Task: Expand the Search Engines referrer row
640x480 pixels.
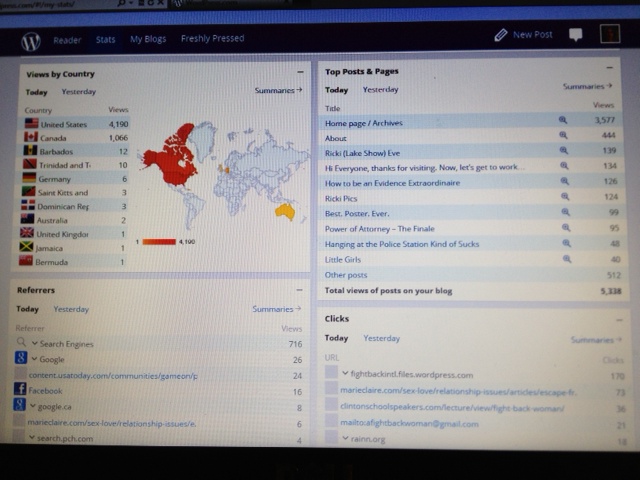Action: click(34, 343)
